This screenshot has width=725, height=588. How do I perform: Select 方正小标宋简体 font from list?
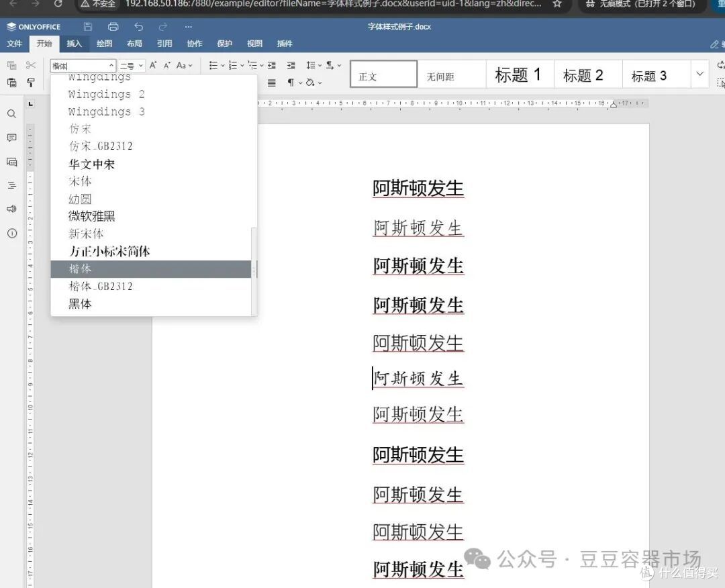[151, 252]
